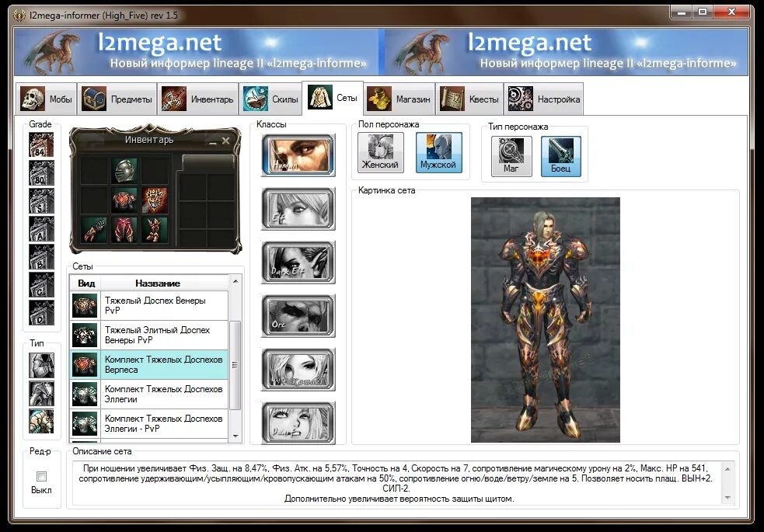Click the application icon in title bar
Screen dimensions: 764x532
click(19, 16)
